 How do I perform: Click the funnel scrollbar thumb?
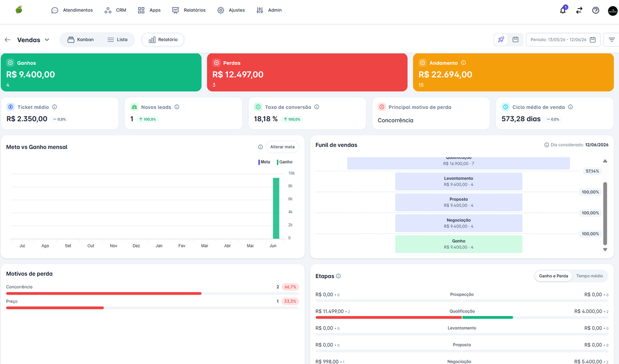point(605,213)
